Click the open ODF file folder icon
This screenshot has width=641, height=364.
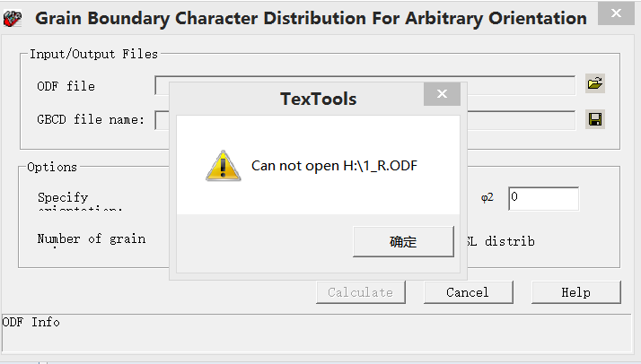(594, 84)
